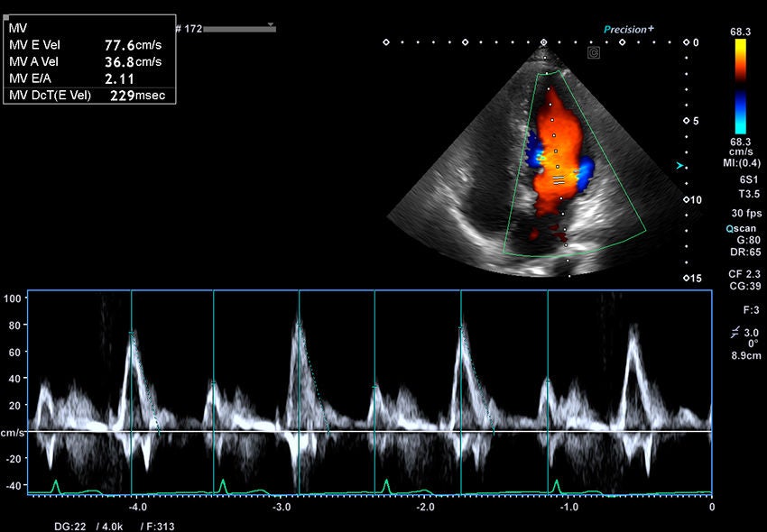
Task: Click the small triangle marker above the frame bar
Action: click(x=271, y=24)
